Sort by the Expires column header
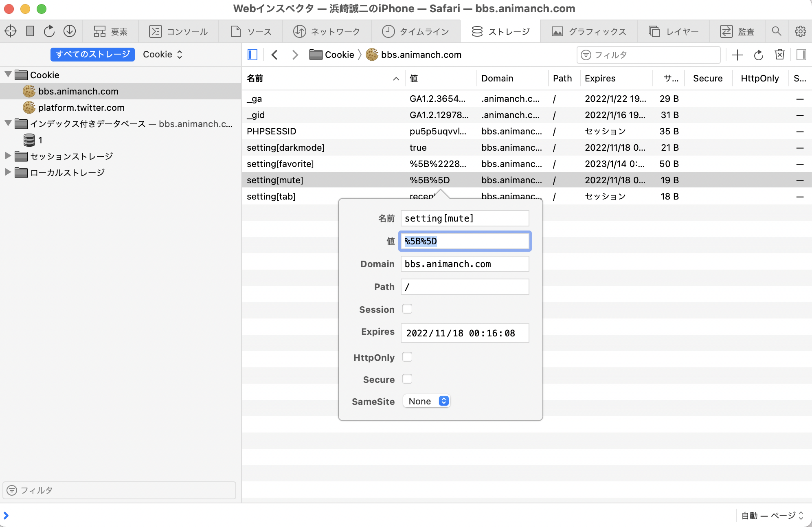Screen dimensions: 812x527 (x=616, y=78)
